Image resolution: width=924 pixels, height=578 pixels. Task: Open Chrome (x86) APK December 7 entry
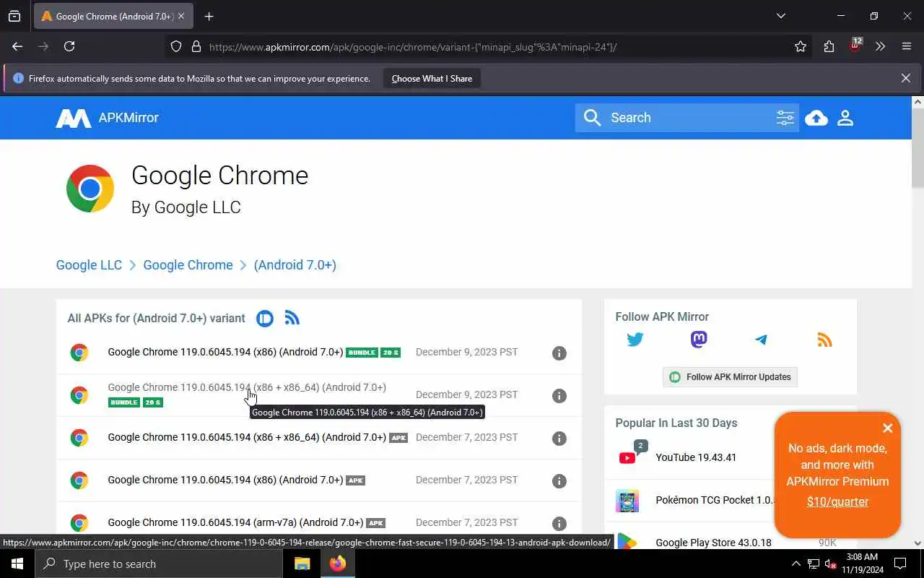coord(225,480)
